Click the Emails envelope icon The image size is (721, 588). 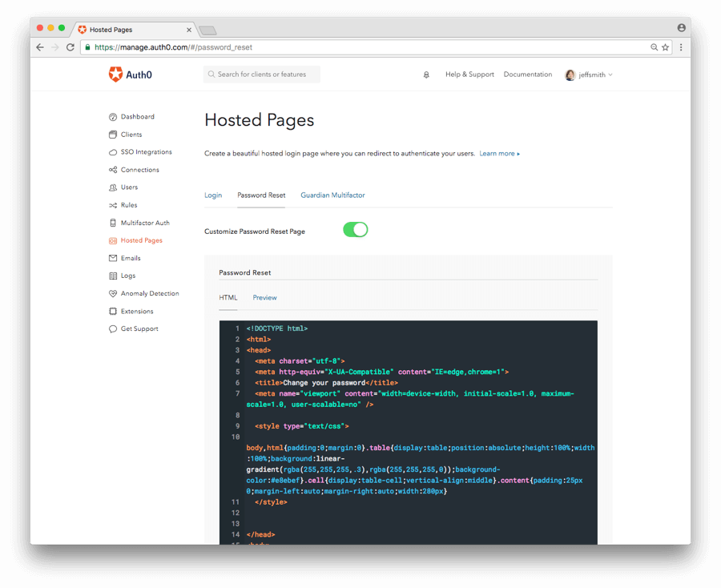click(x=113, y=258)
